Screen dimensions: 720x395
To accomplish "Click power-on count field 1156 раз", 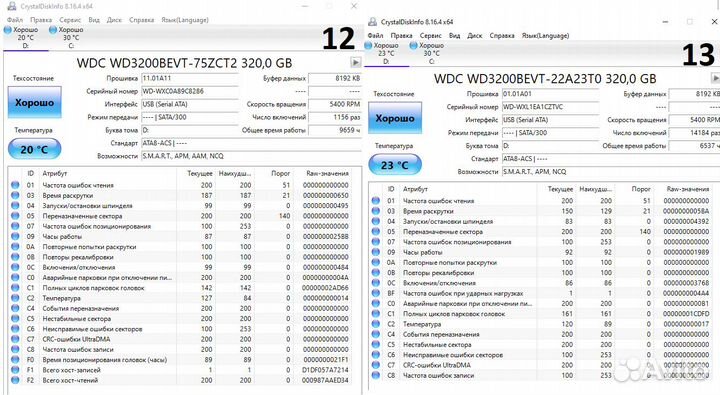I will [335, 117].
